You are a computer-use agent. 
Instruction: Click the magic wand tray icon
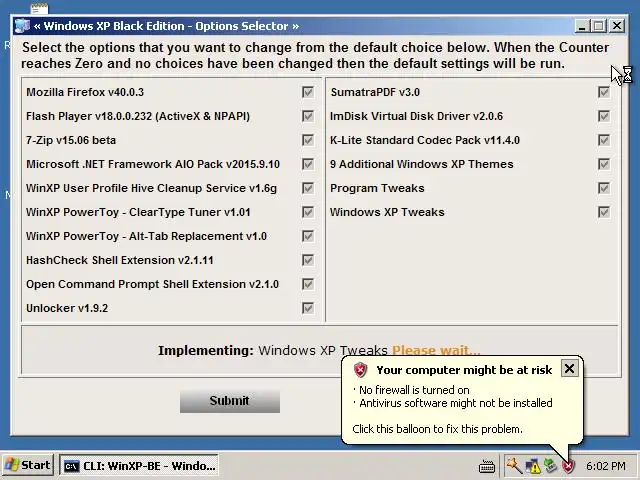[514, 465]
